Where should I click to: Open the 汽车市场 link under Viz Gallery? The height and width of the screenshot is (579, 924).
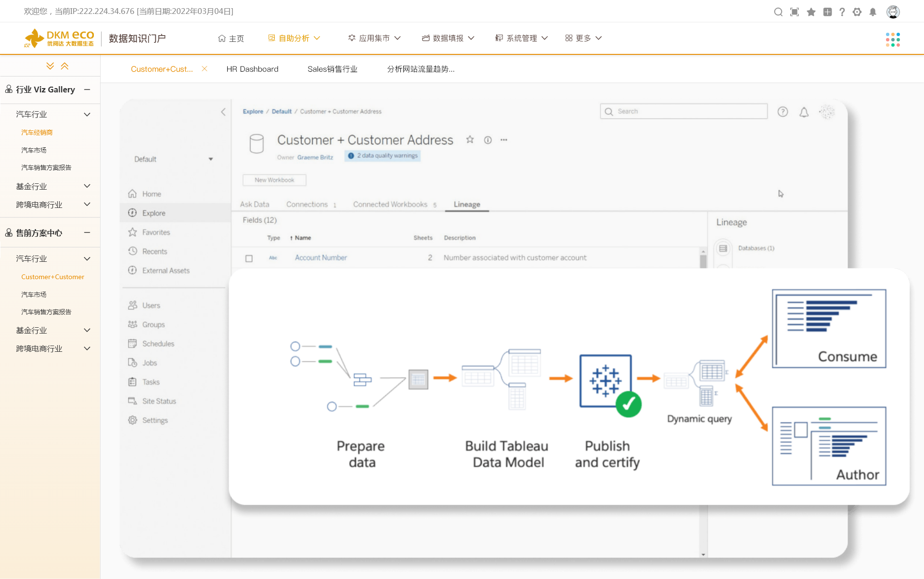click(x=34, y=150)
